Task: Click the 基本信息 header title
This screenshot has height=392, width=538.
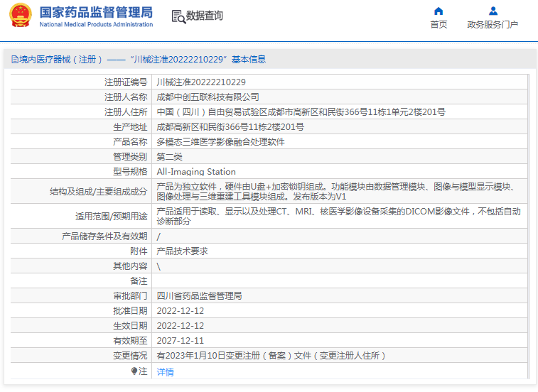Action: pyautogui.click(x=249, y=60)
